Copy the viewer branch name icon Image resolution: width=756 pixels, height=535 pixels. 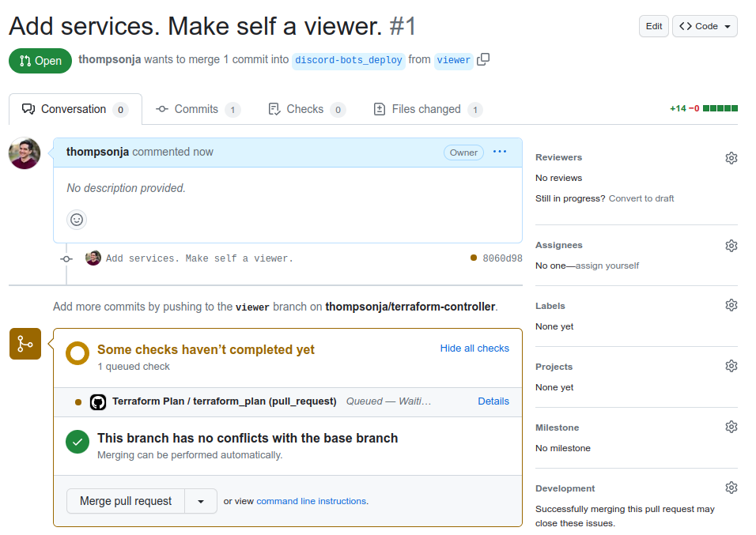coord(483,59)
